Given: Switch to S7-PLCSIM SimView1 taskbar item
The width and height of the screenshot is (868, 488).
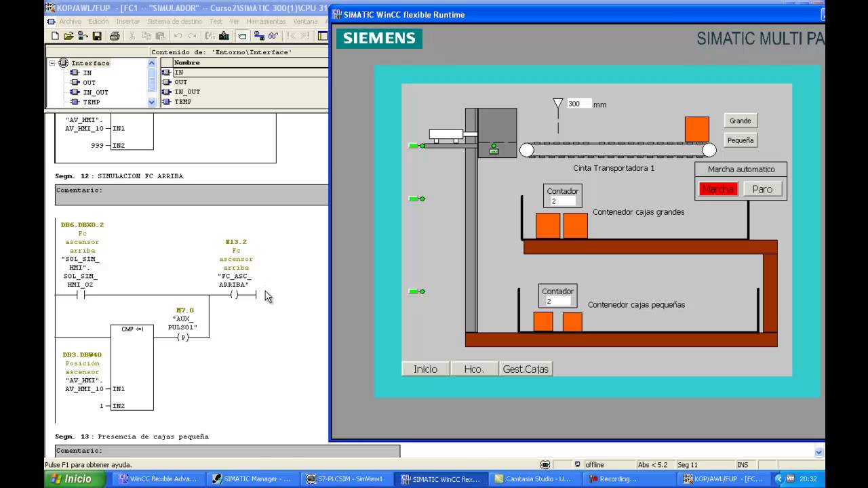Looking at the screenshot, I should pos(345,479).
